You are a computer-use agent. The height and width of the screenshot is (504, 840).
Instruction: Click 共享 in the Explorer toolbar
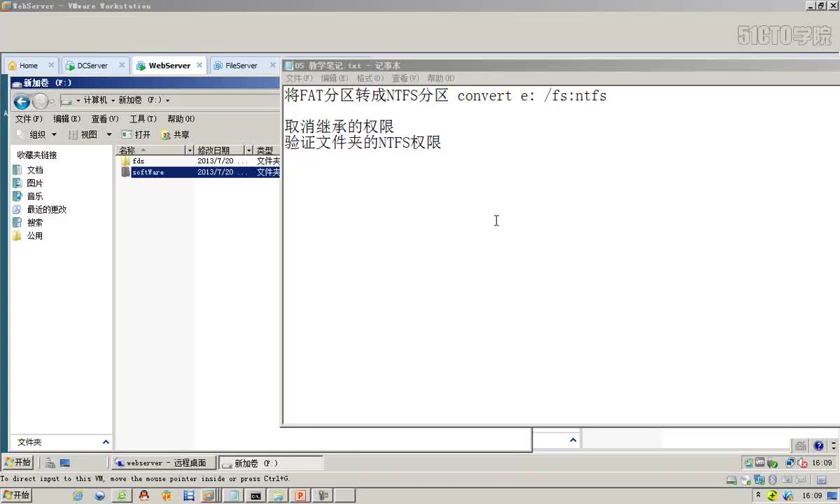point(175,134)
